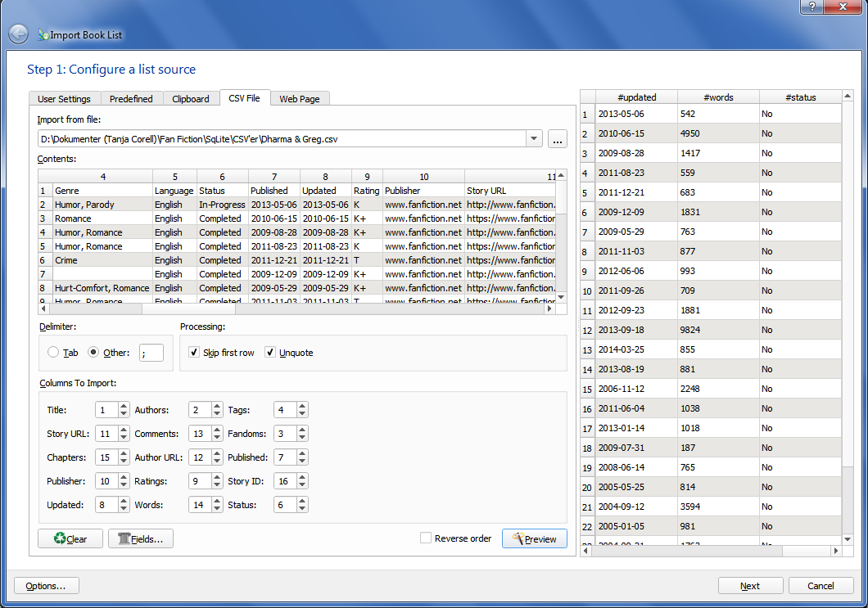Cancel the import wizard

tap(821, 585)
